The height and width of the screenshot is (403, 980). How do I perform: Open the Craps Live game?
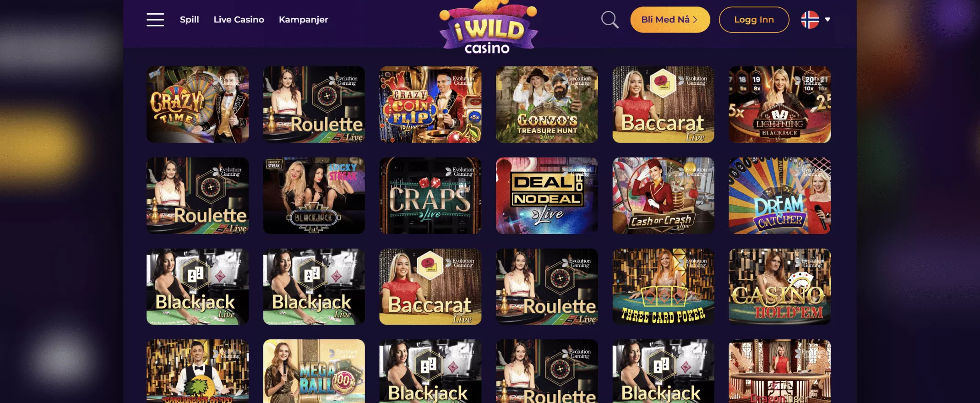(x=430, y=196)
